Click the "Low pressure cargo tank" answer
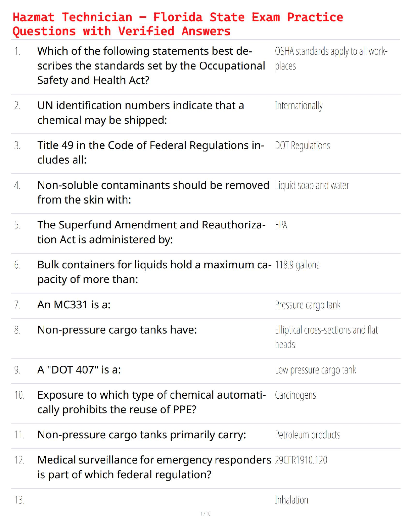 pos(315,370)
